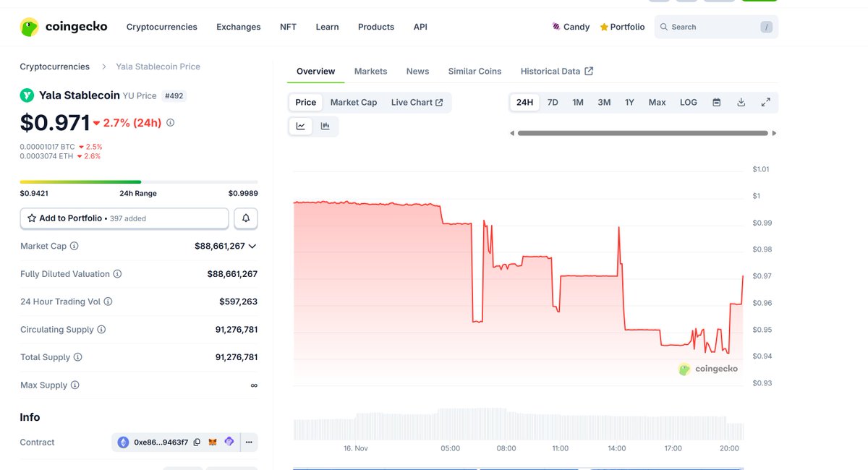Click the chart horizontal range scrollbar
This screenshot has width=868, height=470.
pyautogui.click(x=643, y=133)
